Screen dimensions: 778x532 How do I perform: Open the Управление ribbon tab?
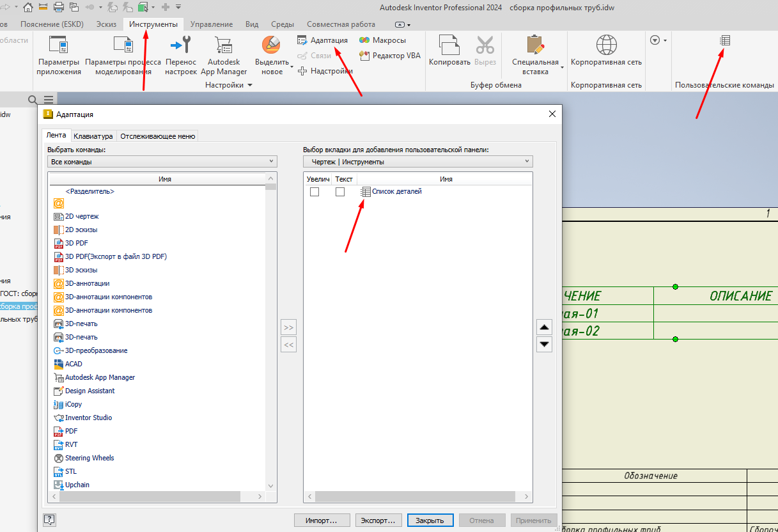(212, 24)
